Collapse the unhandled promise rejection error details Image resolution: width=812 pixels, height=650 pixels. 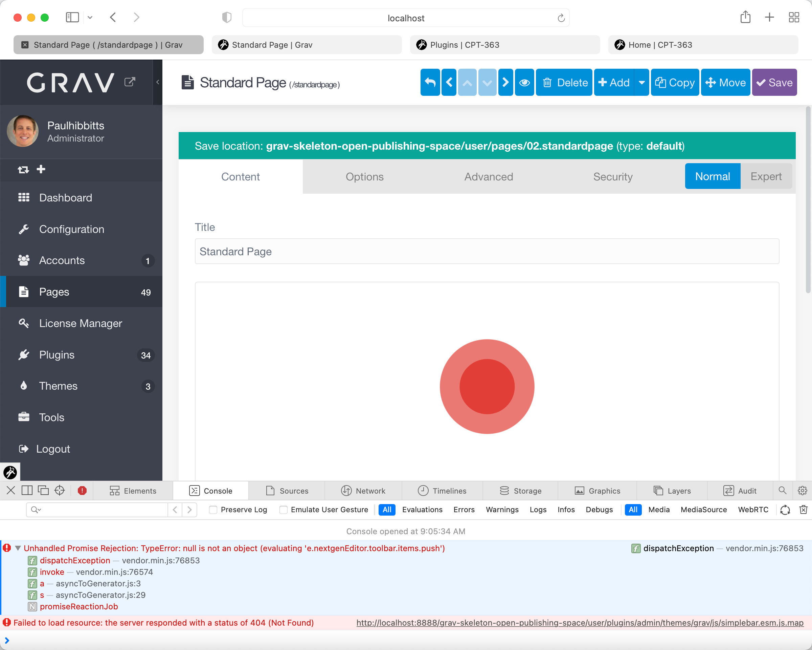(x=17, y=549)
